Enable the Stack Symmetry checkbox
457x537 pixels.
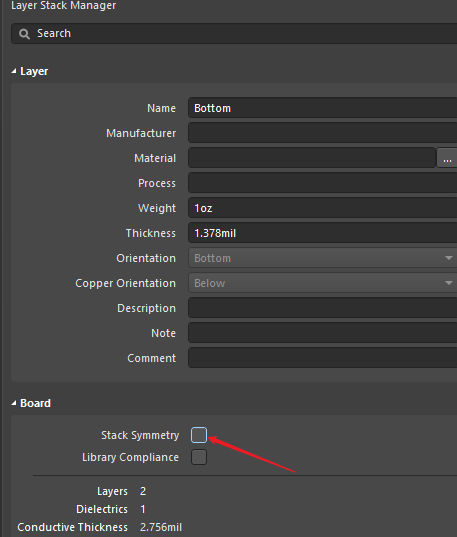199,435
